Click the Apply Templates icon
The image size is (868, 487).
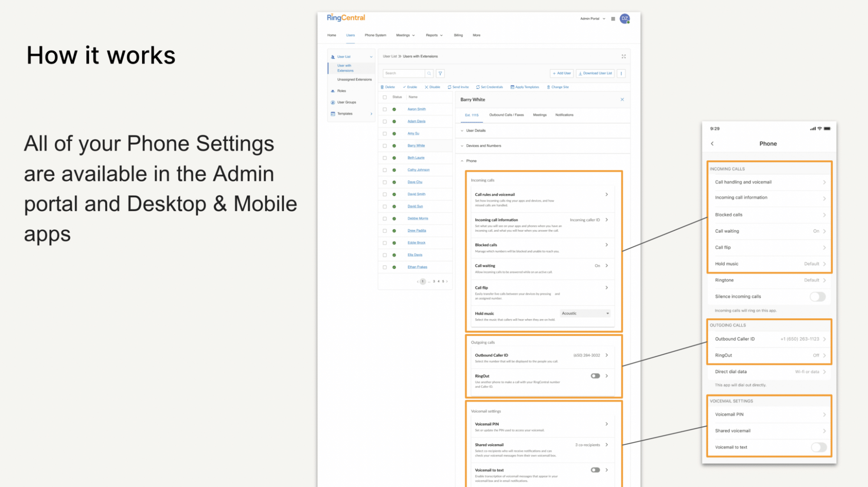513,87
